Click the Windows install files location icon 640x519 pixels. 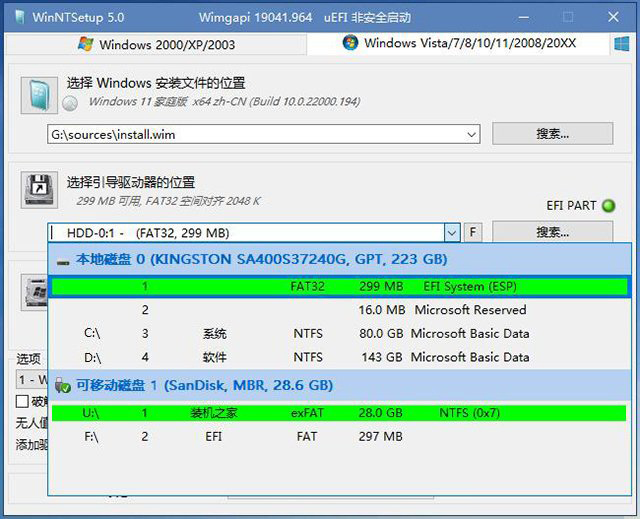point(39,95)
